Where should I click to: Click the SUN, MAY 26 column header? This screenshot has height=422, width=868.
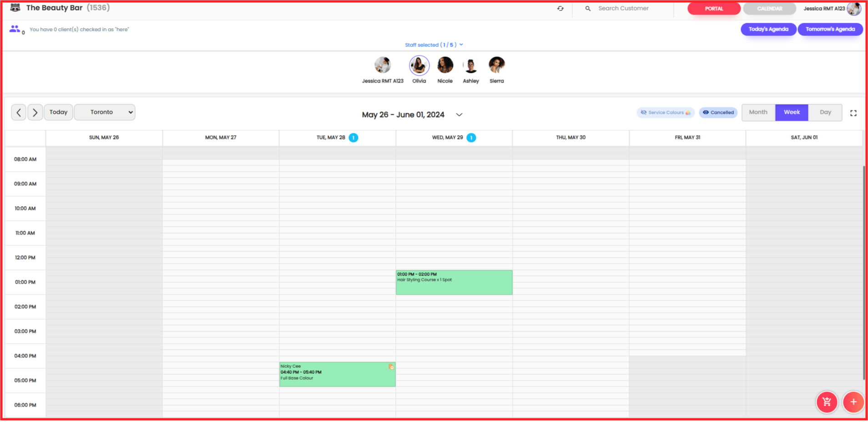pyautogui.click(x=104, y=137)
